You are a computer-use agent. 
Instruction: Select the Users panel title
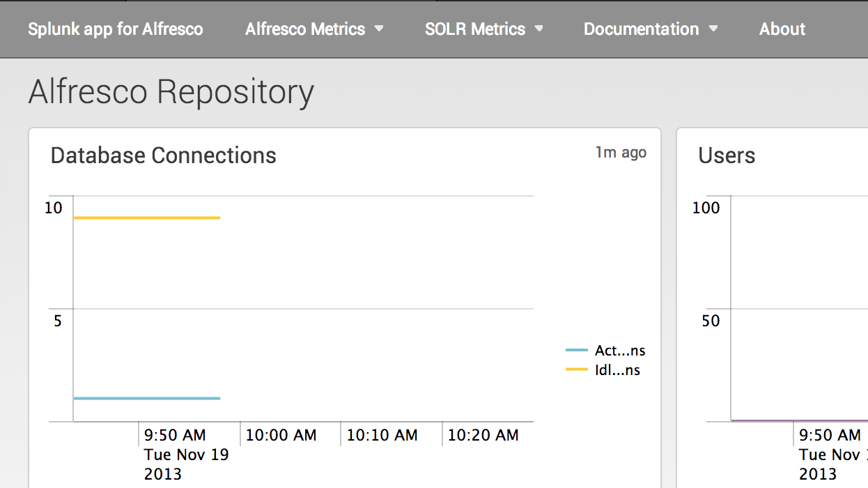727,155
